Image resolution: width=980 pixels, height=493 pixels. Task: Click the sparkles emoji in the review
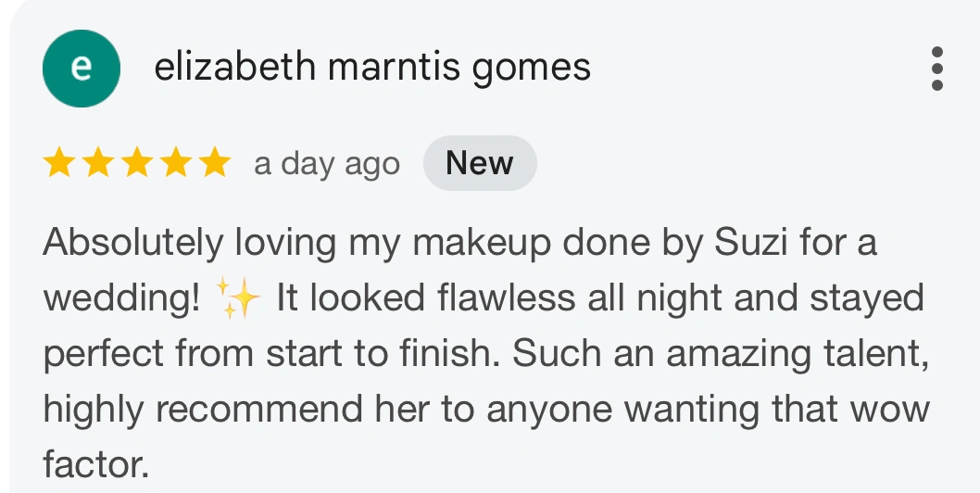click(238, 298)
